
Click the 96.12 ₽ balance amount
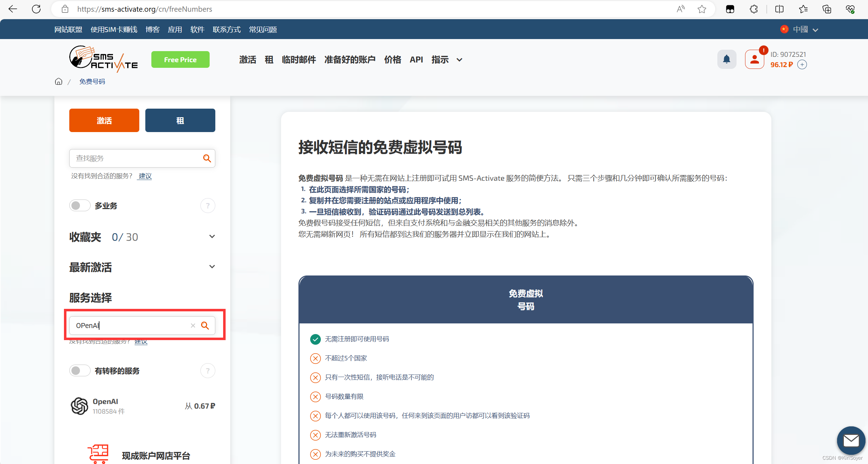(x=781, y=65)
